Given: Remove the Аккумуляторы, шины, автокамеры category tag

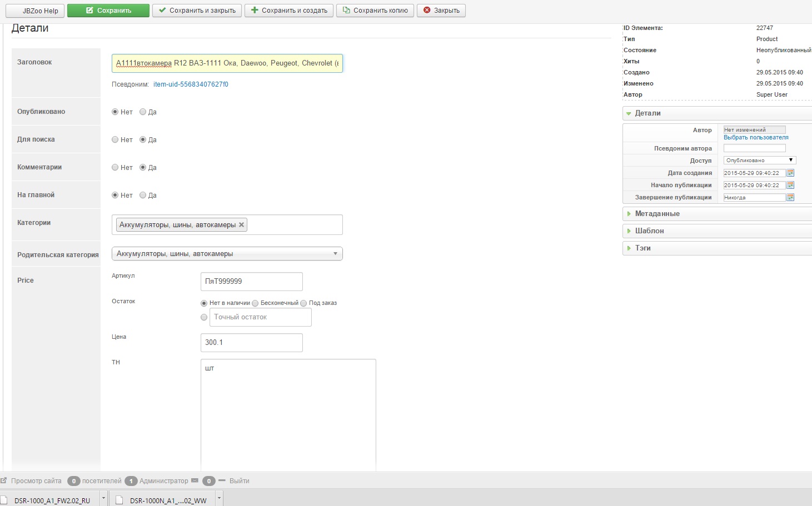Looking at the screenshot, I should (241, 225).
